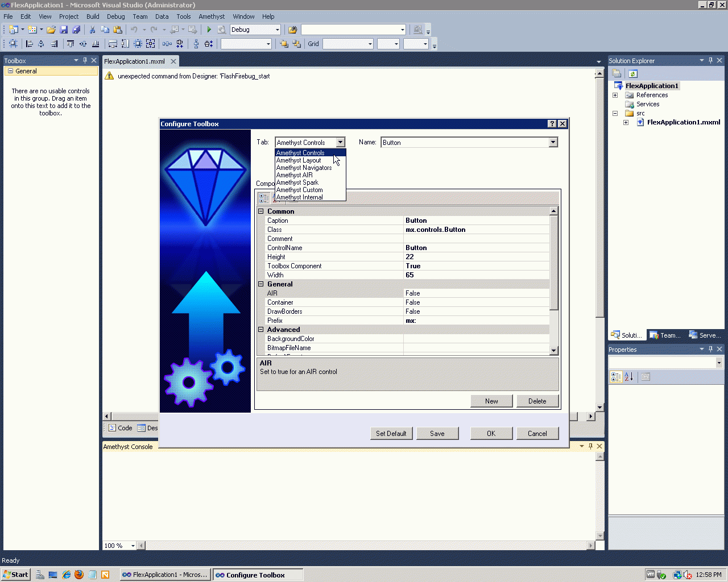Choose Amethyst AIR in the Tab list
This screenshot has height=582, width=728.
point(311,175)
